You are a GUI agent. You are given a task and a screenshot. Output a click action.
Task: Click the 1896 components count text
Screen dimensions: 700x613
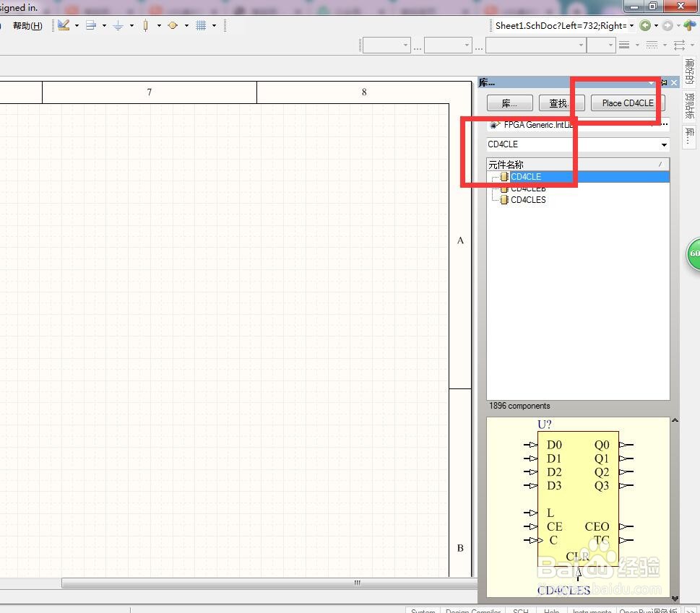pyautogui.click(x=519, y=406)
